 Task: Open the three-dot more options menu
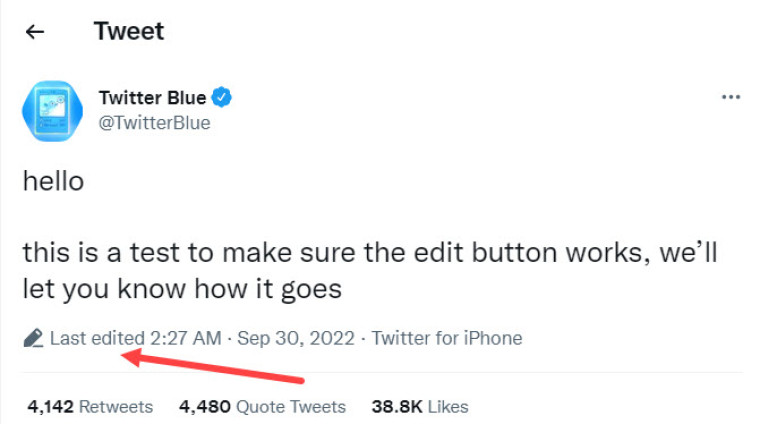[x=730, y=98]
